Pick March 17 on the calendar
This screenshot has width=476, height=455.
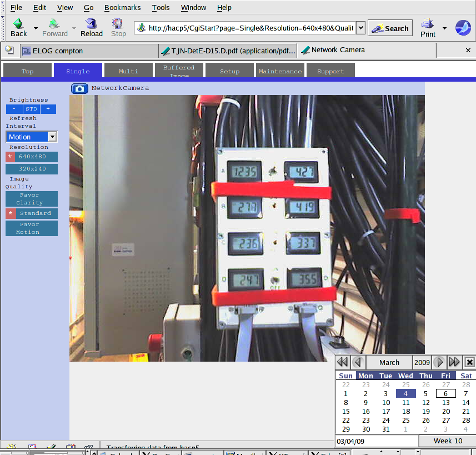[x=386, y=412]
